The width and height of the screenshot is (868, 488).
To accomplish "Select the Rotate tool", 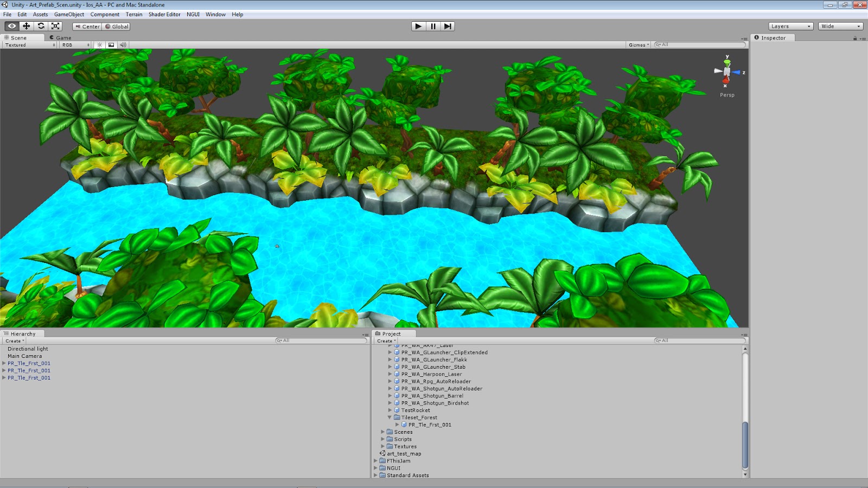I will (41, 26).
